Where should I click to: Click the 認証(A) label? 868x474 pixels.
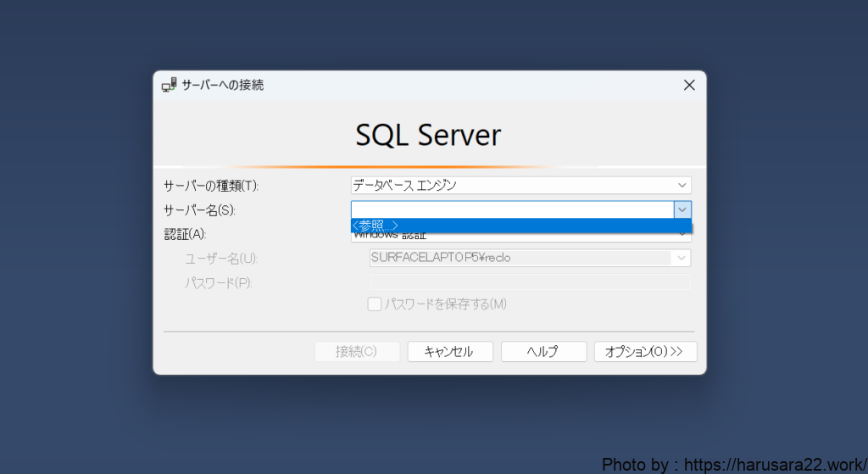point(185,234)
